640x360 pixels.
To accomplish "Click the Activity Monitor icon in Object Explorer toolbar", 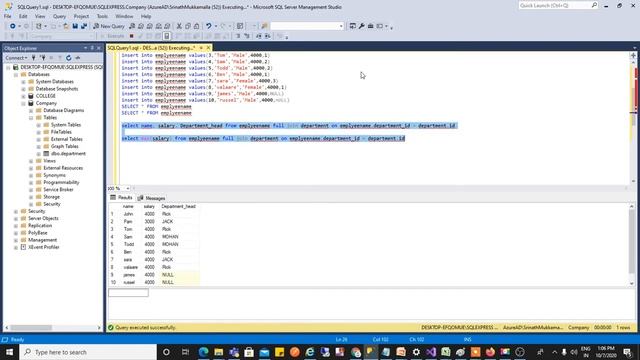I will (x=78, y=58).
